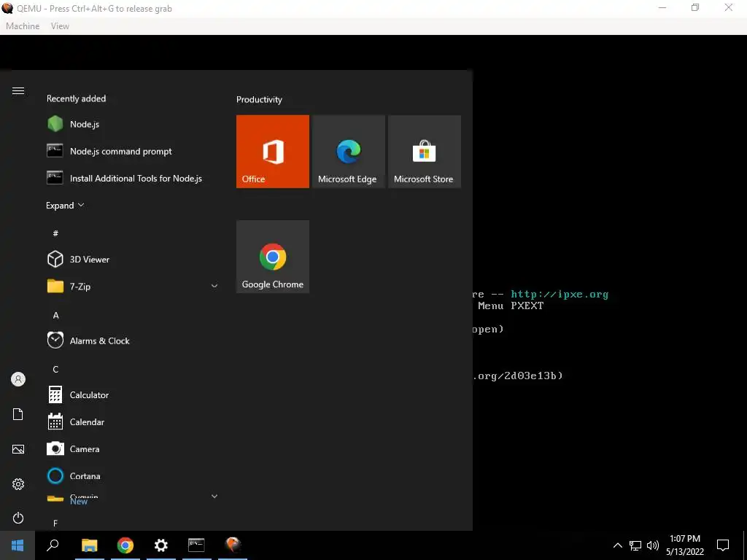This screenshot has width=747, height=560.
Task: Open File Explorer from taskbar
Action: pos(89,545)
